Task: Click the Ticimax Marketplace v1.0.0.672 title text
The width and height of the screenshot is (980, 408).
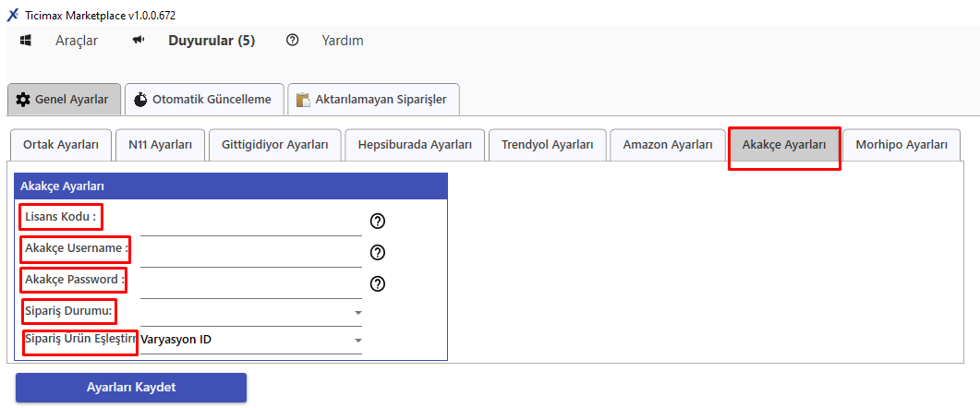Action: 101,16
